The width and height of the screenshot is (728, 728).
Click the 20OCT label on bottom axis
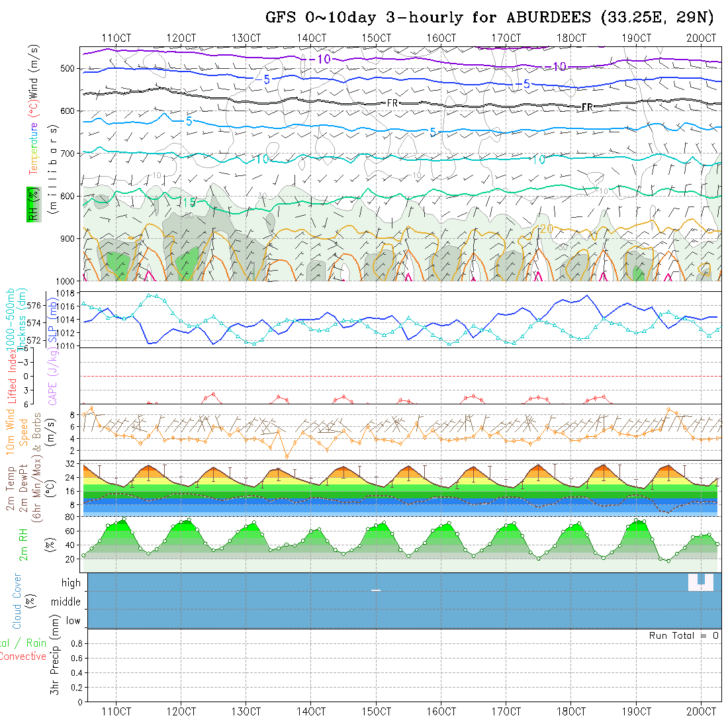coord(702,711)
